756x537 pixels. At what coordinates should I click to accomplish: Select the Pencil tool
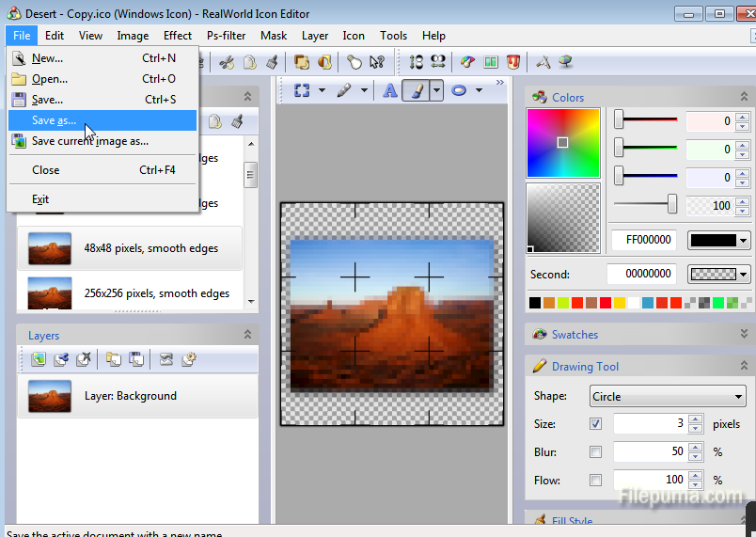343,90
